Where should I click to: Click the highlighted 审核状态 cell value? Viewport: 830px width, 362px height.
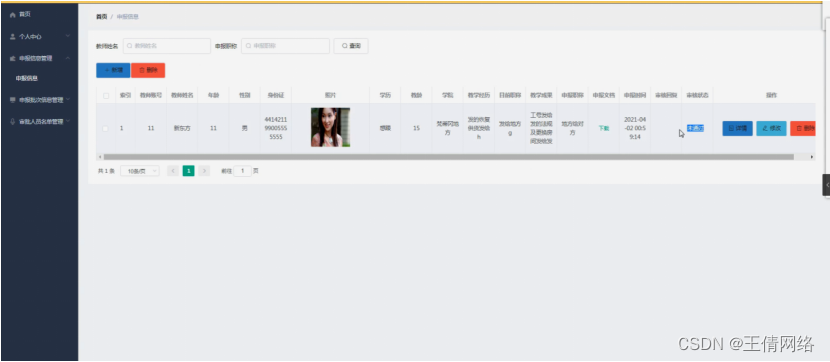695,129
